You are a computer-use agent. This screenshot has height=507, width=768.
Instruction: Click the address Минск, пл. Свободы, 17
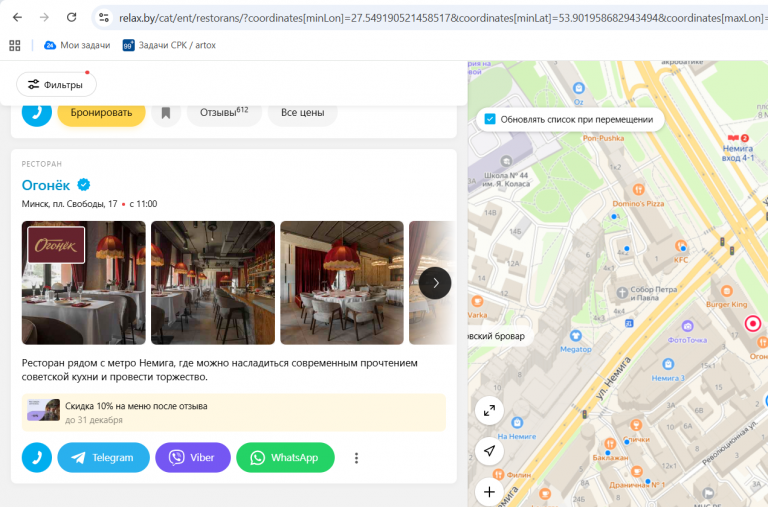70,204
